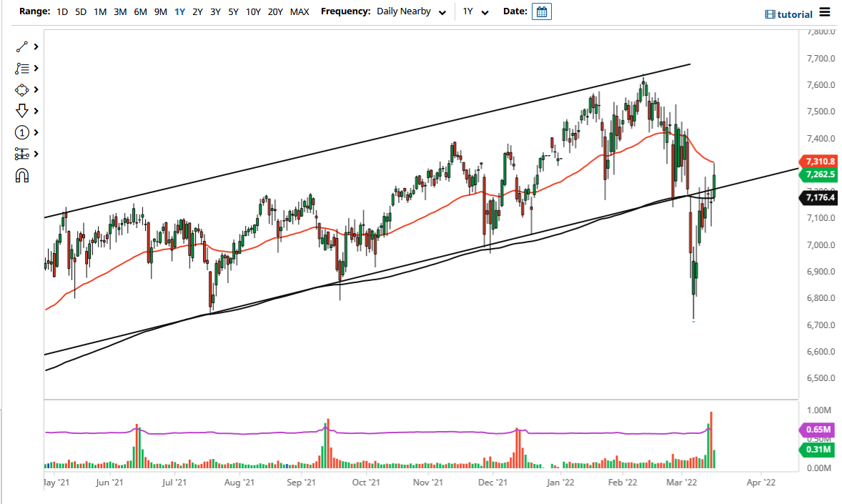Toggle the magnet snap tool
842x504 pixels.
pyautogui.click(x=21, y=176)
